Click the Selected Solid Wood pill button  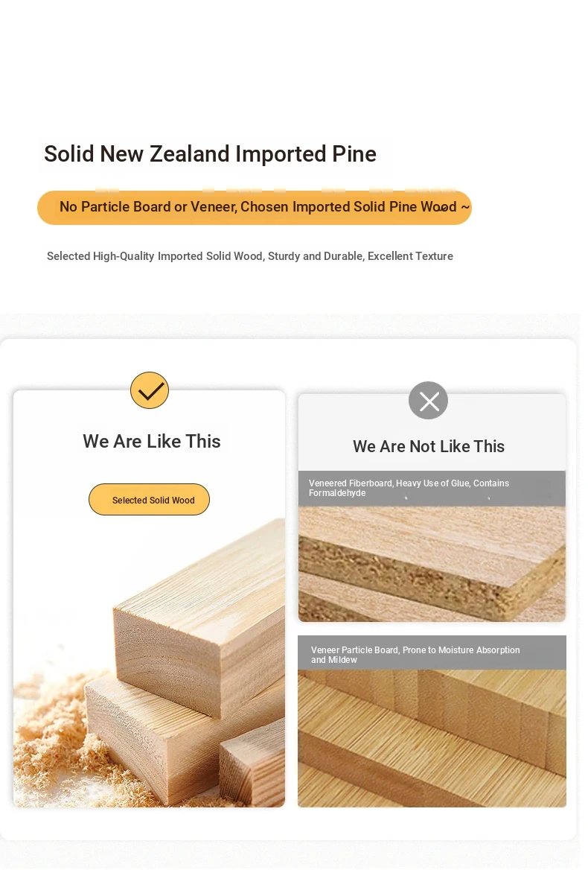(149, 499)
